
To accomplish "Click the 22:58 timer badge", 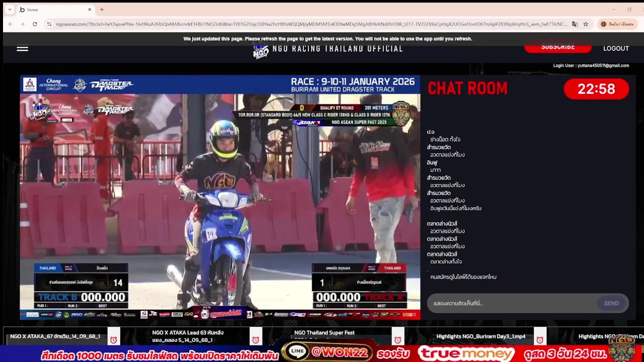I will click(596, 89).
